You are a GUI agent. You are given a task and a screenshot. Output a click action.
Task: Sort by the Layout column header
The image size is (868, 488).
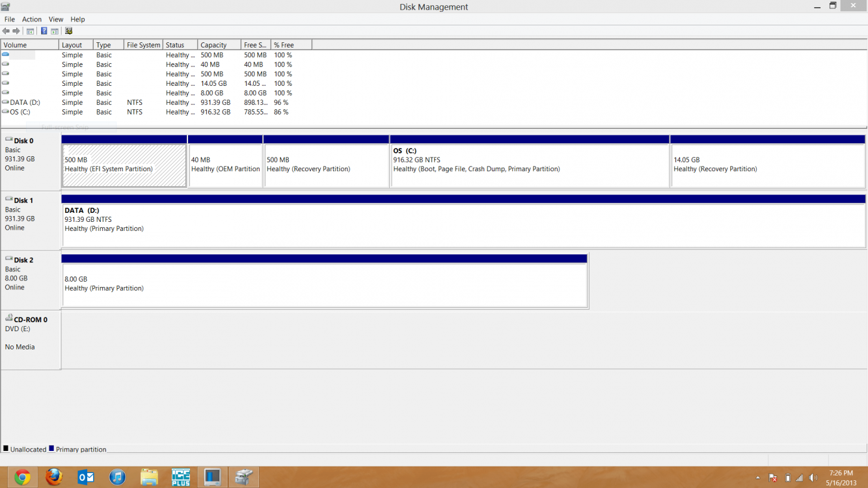pyautogui.click(x=76, y=45)
